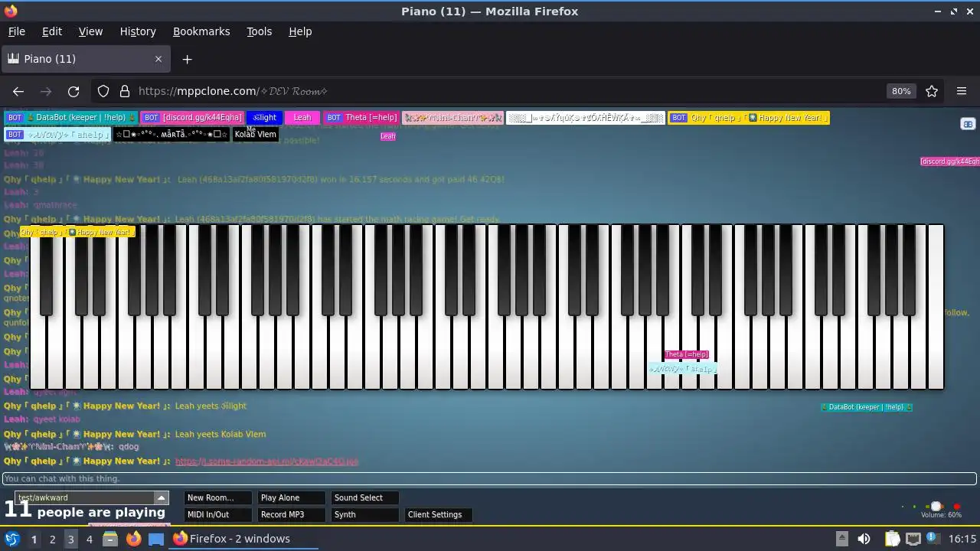Click the chat input field
Viewport: 980px width, 551px height.
(x=490, y=478)
